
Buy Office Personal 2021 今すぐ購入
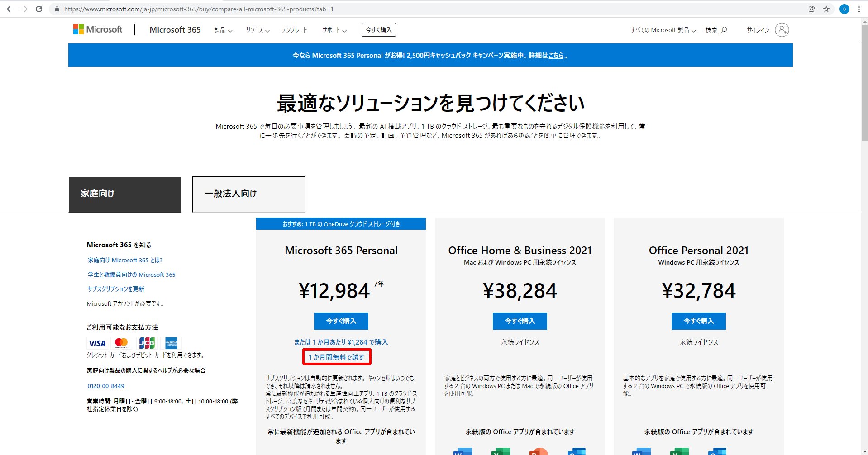(x=699, y=321)
